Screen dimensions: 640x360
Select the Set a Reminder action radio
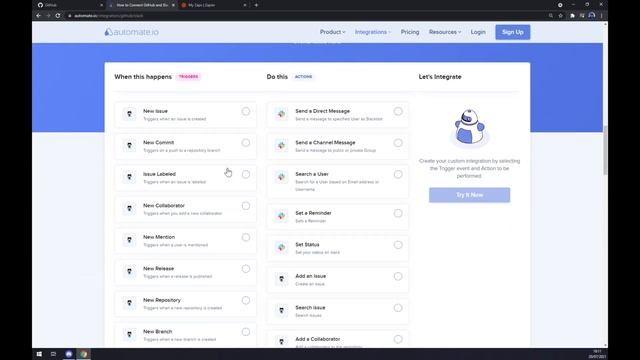point(398,213)
